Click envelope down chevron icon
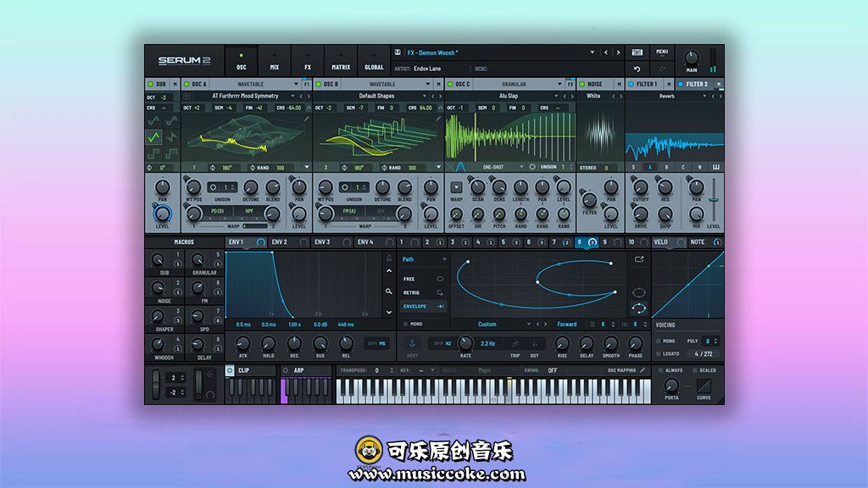Screen dimensions: 868x488 [389, 312]
